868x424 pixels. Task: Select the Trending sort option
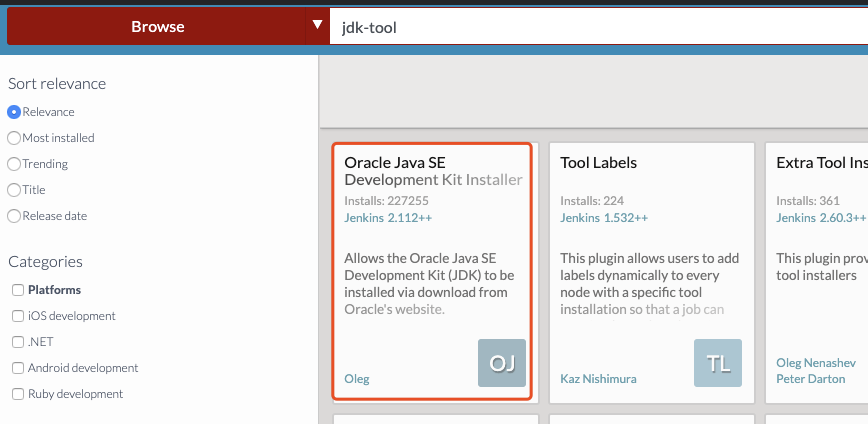pyautogui.click(x=14, y=164)
